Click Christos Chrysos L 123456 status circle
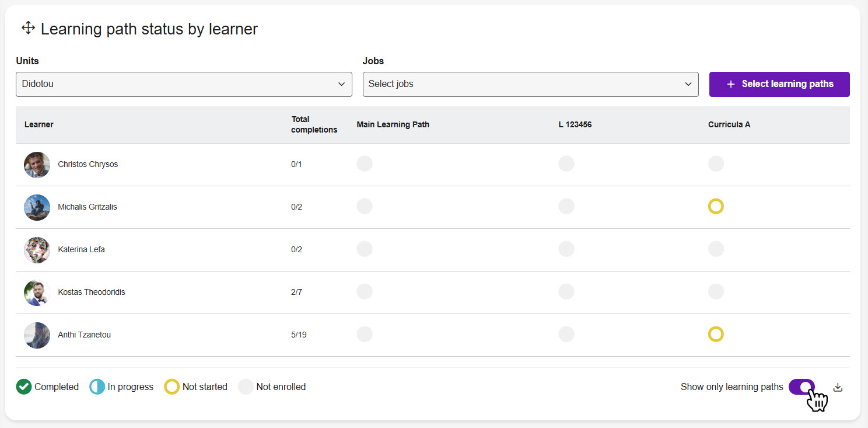Image resolution: width=868 pixels, height=428 pixels. tap(566, 163)
